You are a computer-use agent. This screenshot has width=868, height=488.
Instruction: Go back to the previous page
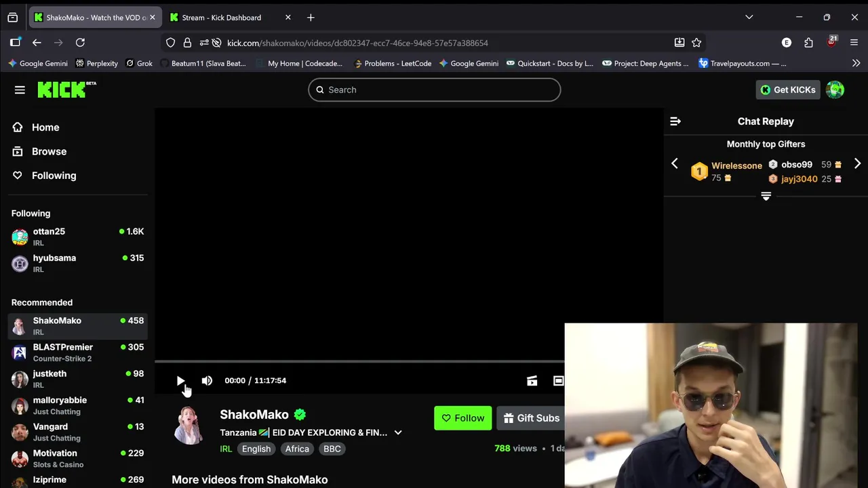click(37, 43)
